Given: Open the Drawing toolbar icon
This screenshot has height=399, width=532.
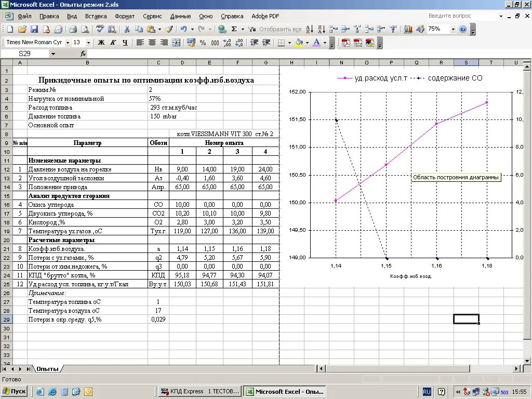Looking at the screenshot, I should click(420, 29).
